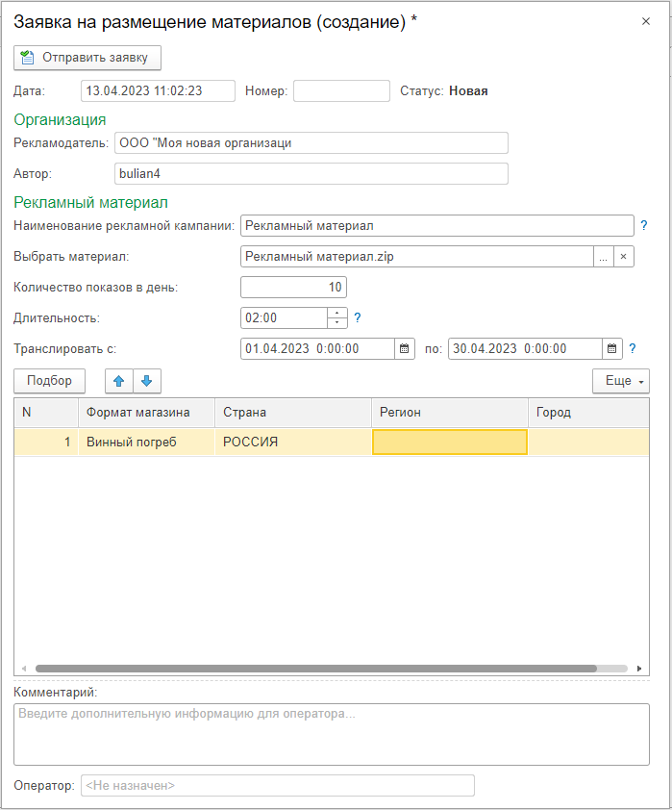The width and height of the screenshot is (672, 810).
Task: Click the Отправить заявку button
Action: [x=87, y=58]
